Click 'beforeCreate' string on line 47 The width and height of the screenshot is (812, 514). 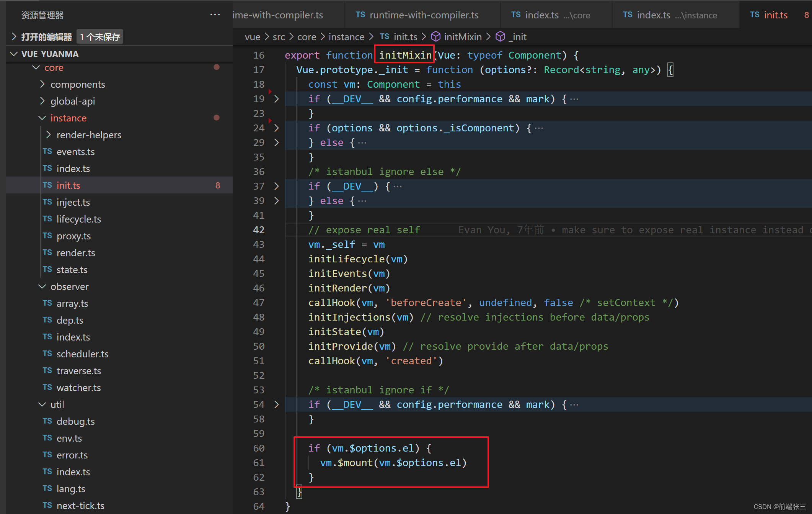(x=426, y=303)
